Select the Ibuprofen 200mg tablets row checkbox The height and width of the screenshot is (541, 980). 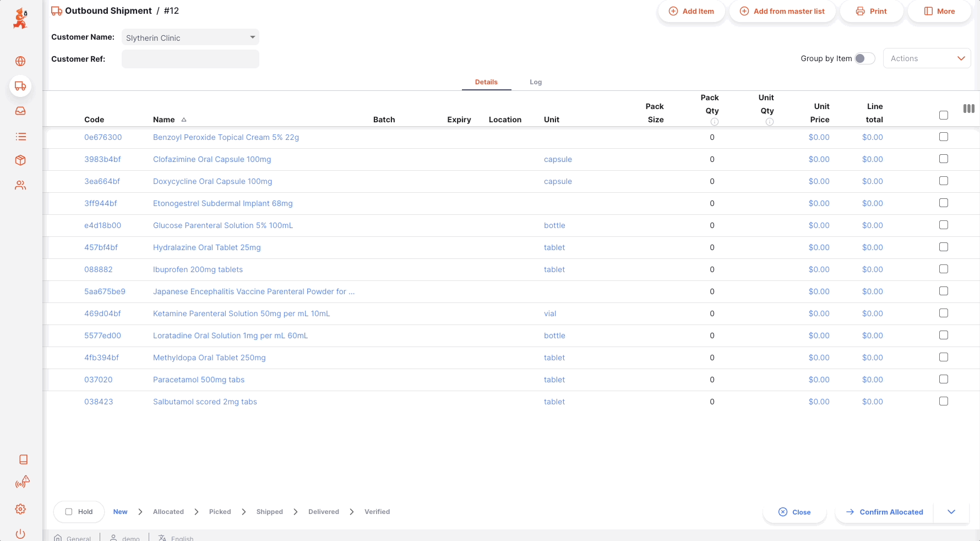coord(943,269)
